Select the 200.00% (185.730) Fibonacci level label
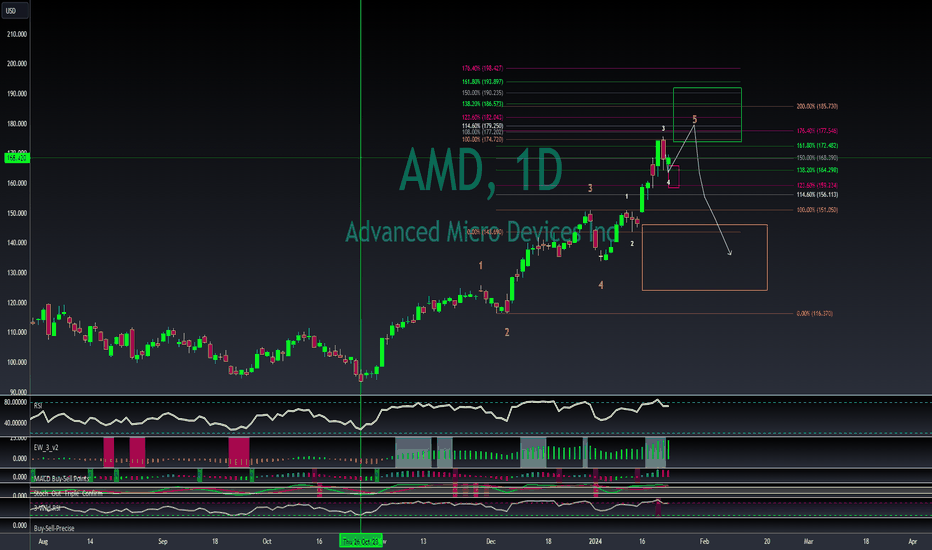This screenshot has width=932, height=550. pyautogui.click(x=817, y=106)
